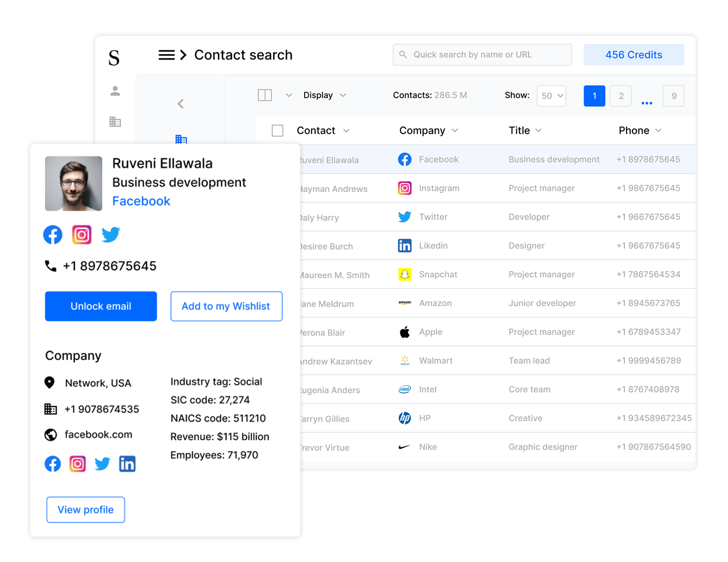Click the S logo in the sidebar

[114, 57]
